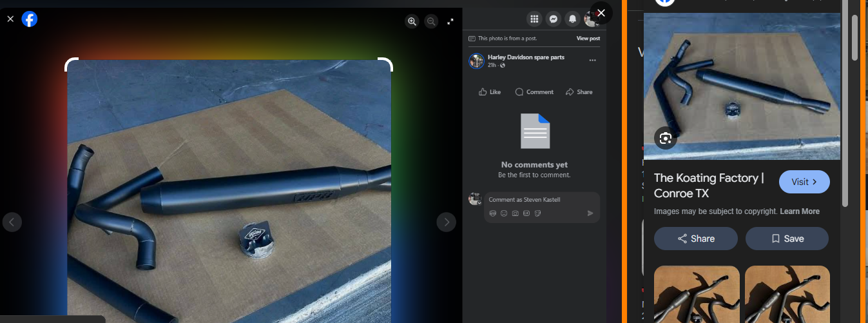
Task: Enter fullscreen photo view
Action: coord(450,21)
